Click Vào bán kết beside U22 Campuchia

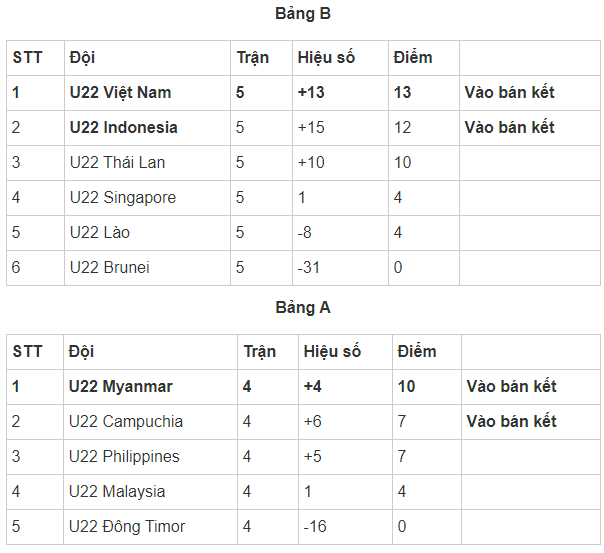click(511, 422)
